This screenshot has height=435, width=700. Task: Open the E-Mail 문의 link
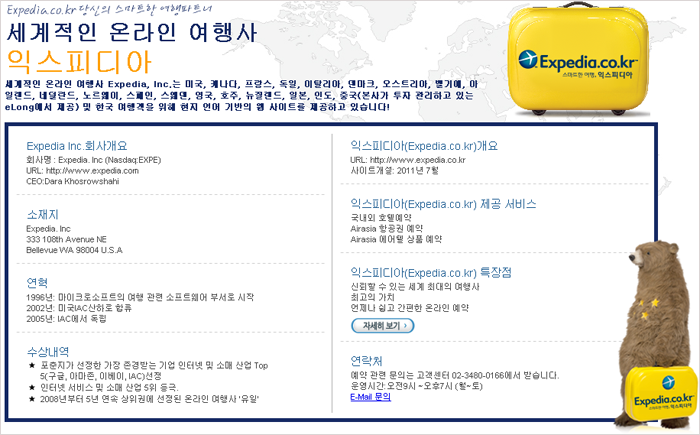[x=371, y=397]
